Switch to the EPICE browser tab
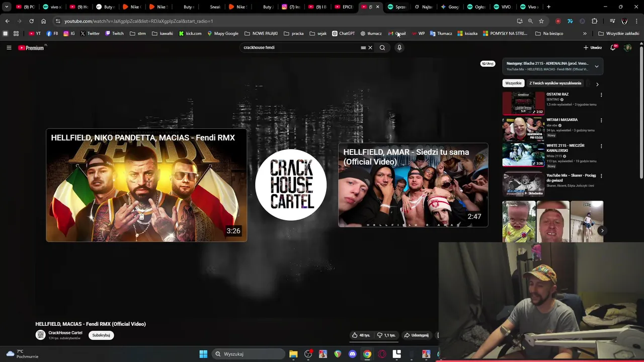Viewport: 644px width, 362px height. pyautogui.click(x=345, y=7)
